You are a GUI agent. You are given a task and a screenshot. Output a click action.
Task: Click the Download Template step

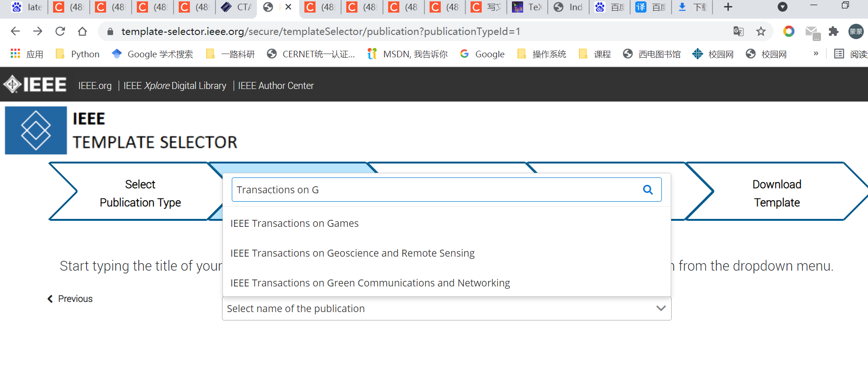point(777,193)
